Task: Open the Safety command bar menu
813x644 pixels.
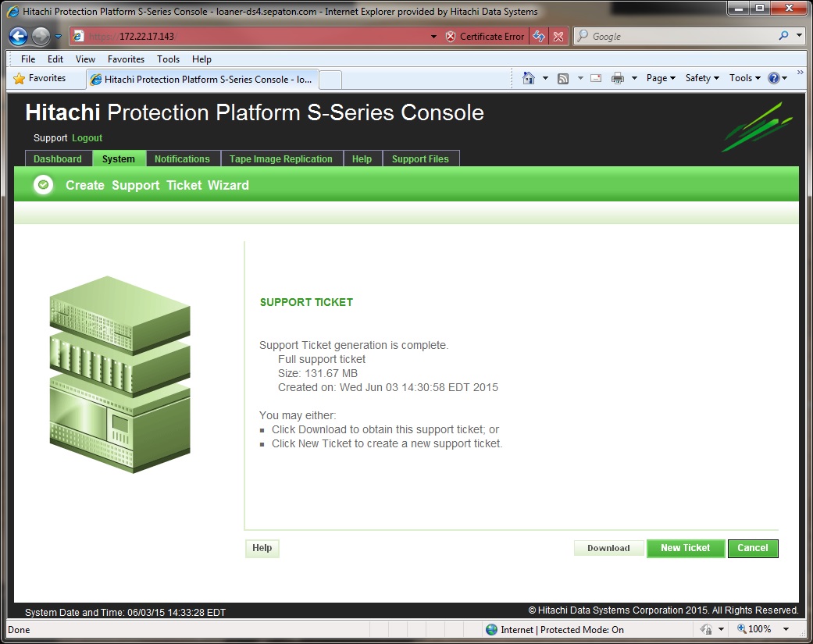Action: pyautogui.click(x=702, y=78)
